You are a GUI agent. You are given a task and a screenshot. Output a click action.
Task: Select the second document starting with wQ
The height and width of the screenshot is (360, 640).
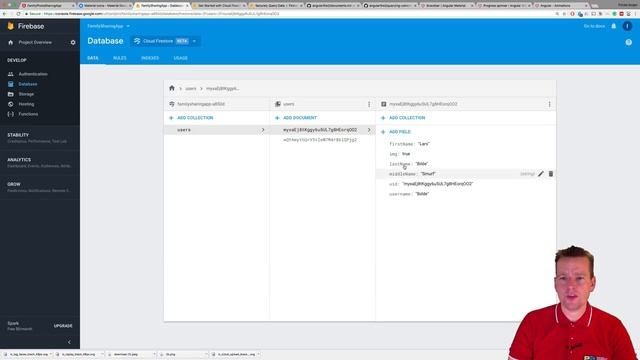pyautogui.click(x=320, y=140)
